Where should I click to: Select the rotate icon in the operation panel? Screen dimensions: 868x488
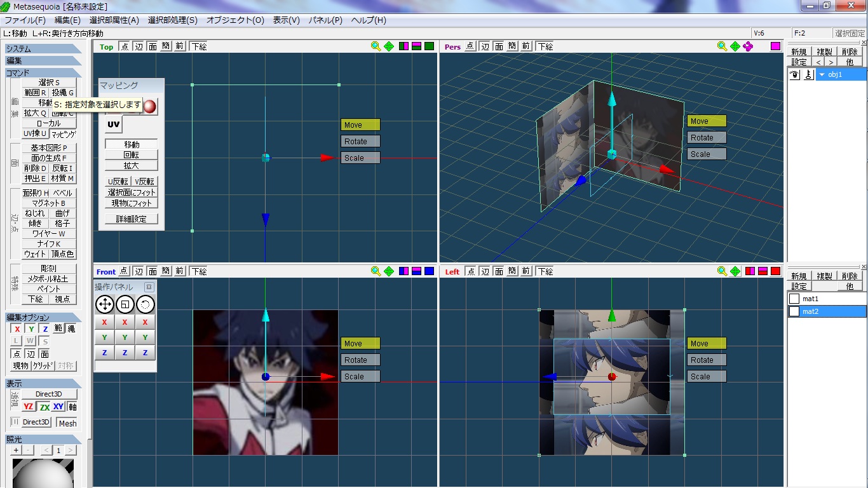[146, 304]
